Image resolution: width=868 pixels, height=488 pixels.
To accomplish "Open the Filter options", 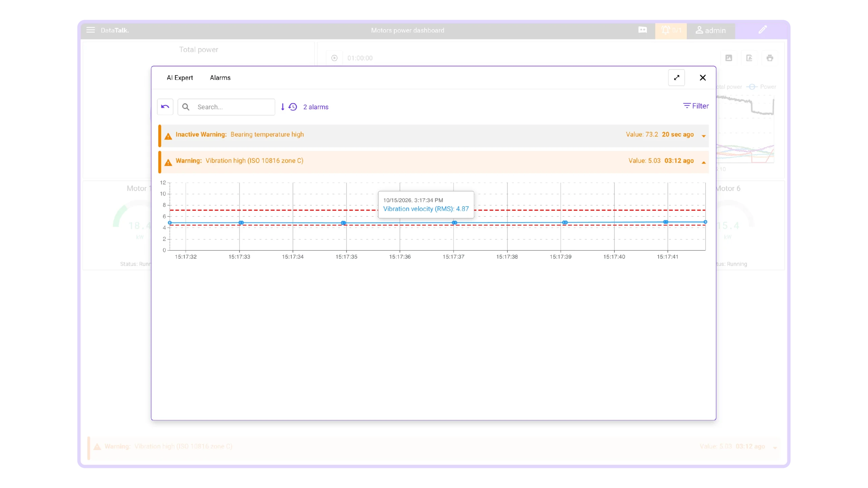I will (x=696, y=106).
